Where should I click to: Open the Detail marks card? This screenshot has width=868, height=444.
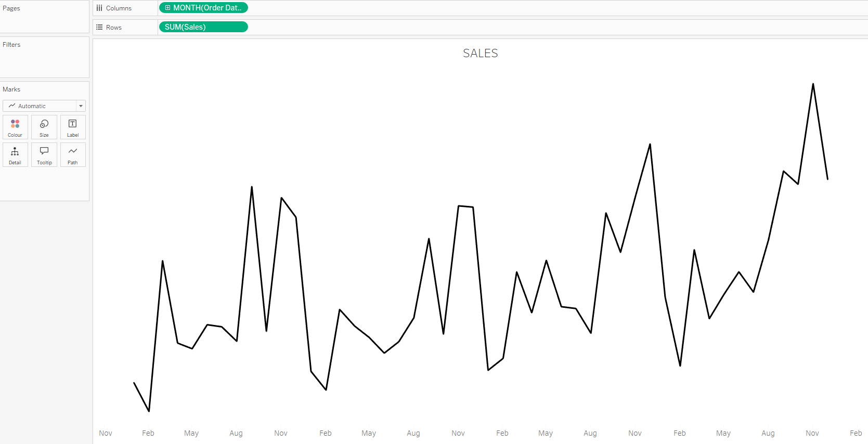[x=15, y=155]
